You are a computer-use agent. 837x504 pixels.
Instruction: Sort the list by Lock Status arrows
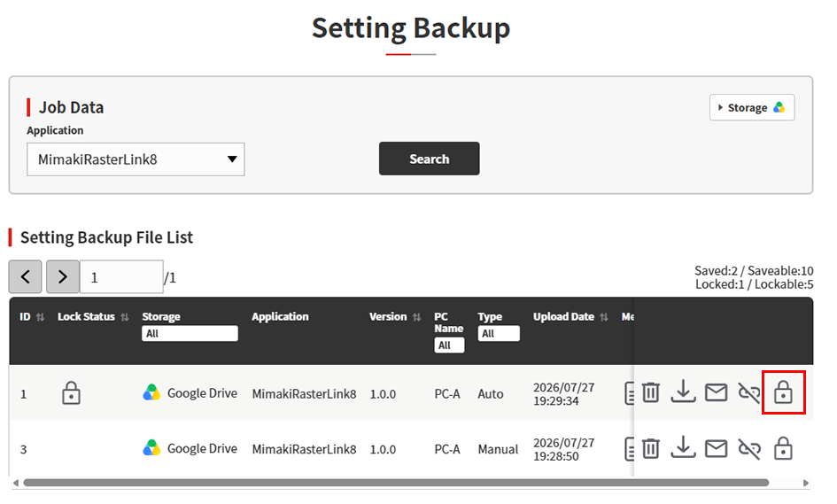pyautogui.click(x=124, y=317)
